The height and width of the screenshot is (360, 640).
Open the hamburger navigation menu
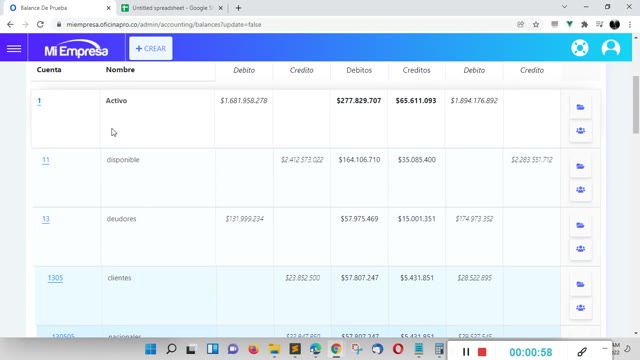tap(14, 49)
